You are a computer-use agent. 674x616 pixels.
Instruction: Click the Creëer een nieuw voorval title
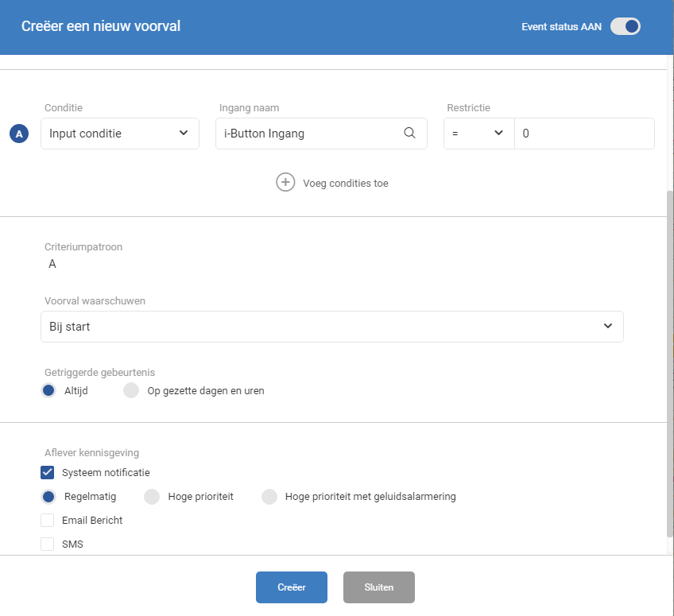101,26
